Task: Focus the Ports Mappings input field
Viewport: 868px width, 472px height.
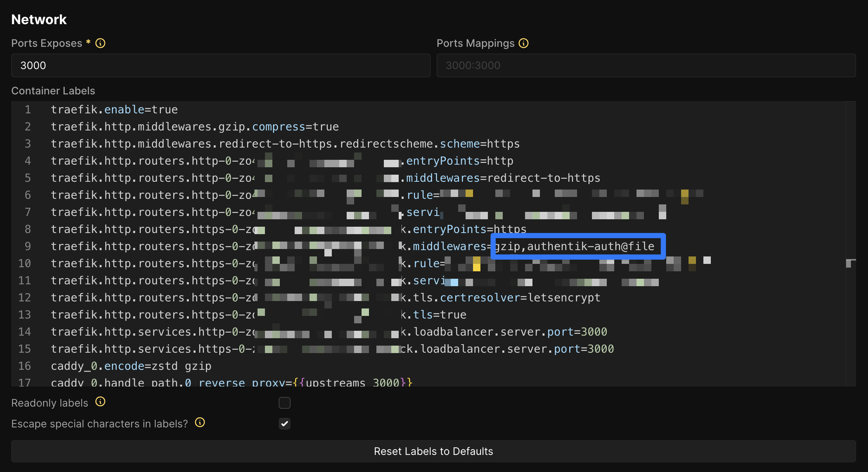Action: (646, 65)
